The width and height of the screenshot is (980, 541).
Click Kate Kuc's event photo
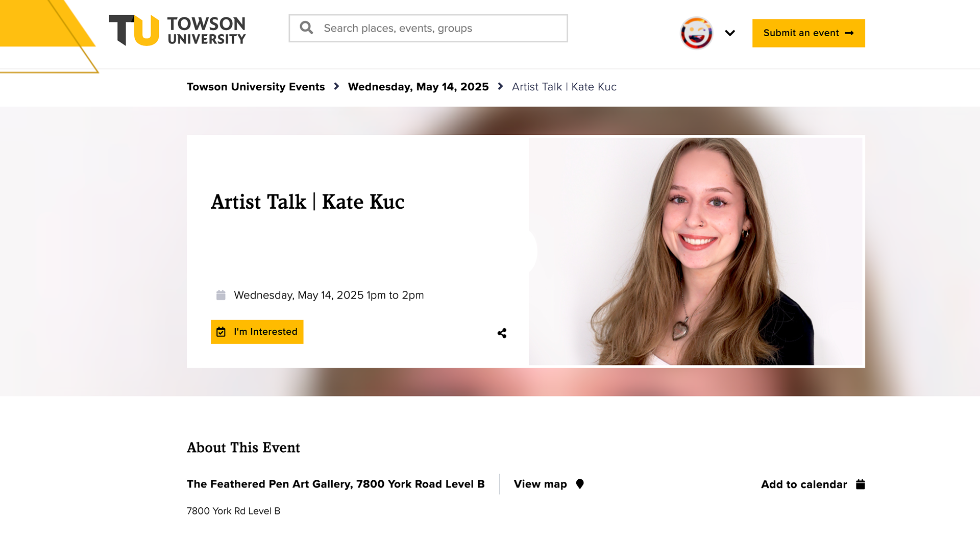click(x=696, y=251)
